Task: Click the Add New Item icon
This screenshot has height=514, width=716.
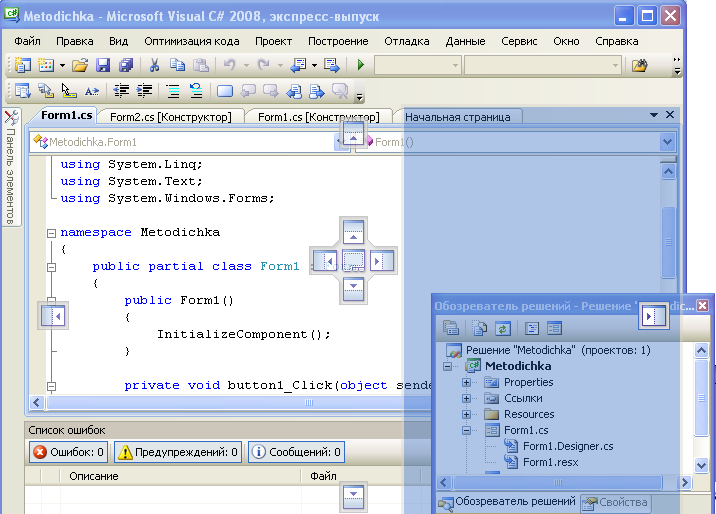Action: pyautogui.click(x=46, y=65)
